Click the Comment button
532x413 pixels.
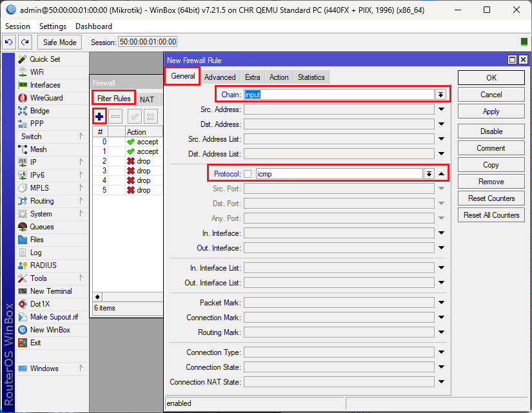(x=491, y=148)
